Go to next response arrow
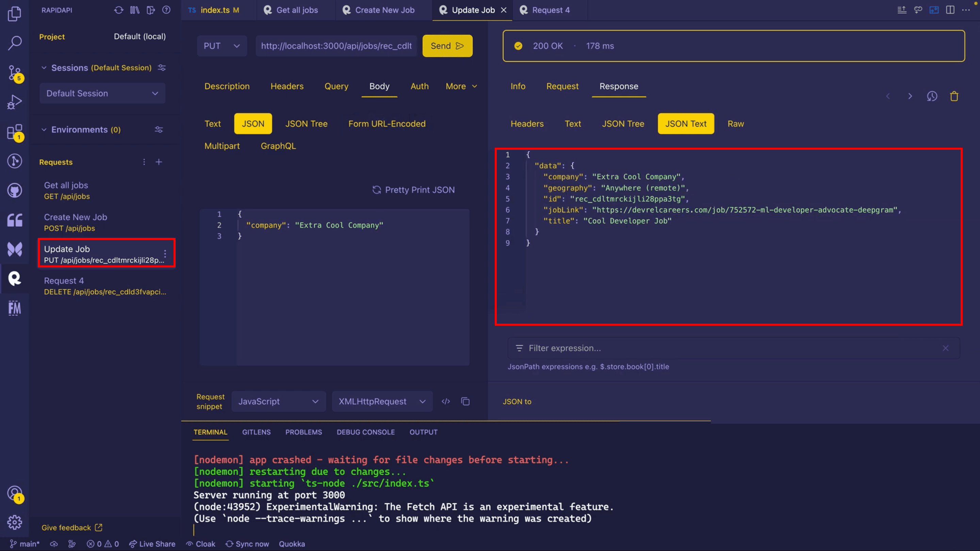The height and width of the screenshot is (551, 980). (x=910, y=96)
